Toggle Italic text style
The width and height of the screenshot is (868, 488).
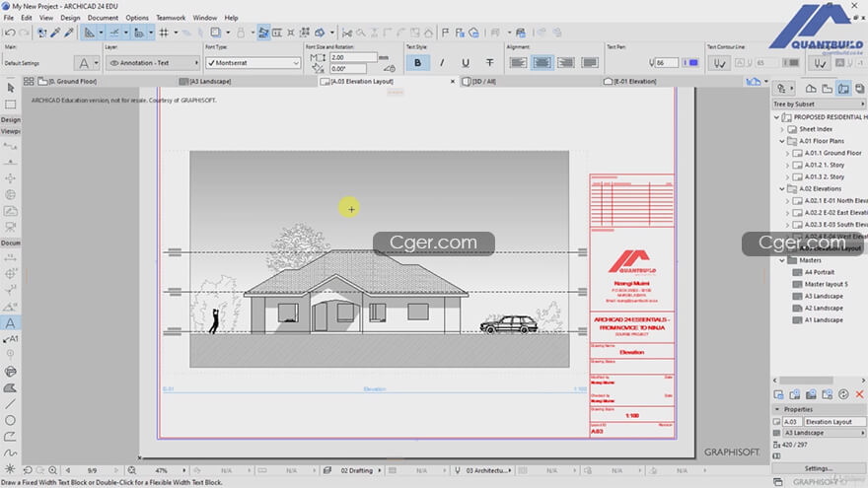point(442,62)
